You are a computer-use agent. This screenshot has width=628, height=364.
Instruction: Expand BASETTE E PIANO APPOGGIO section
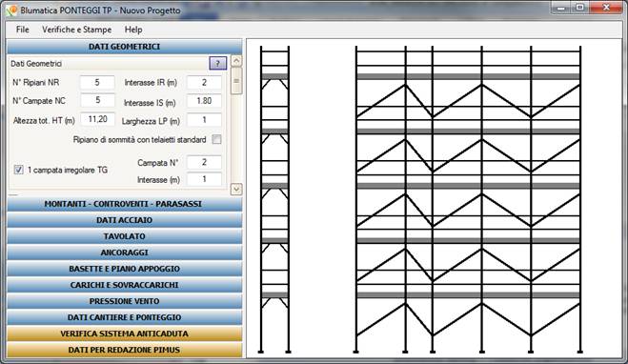tap(124, 269)
